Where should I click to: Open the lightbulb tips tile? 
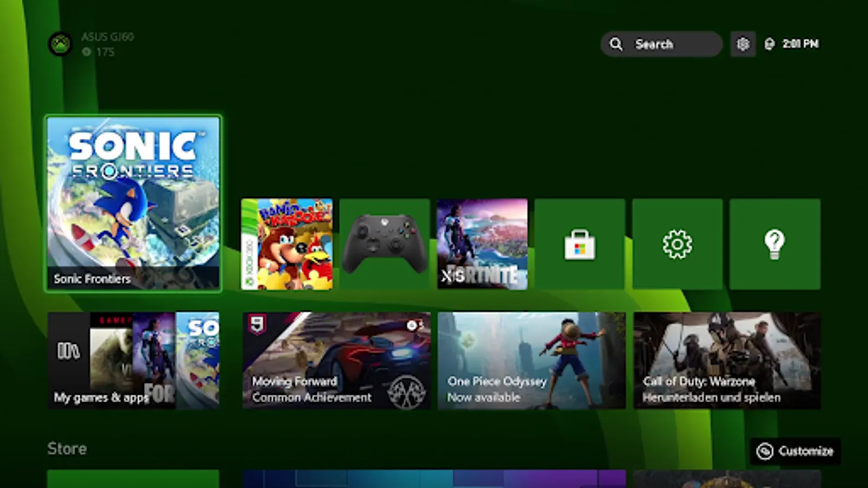(x=775, y=244)
